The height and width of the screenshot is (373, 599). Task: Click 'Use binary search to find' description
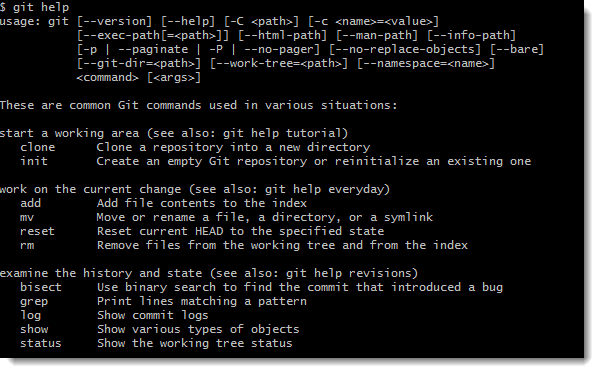(x=300, y=287)
